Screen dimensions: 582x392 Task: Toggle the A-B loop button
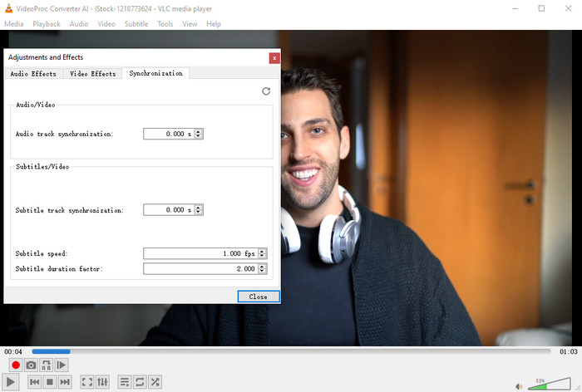coord(46,365)
